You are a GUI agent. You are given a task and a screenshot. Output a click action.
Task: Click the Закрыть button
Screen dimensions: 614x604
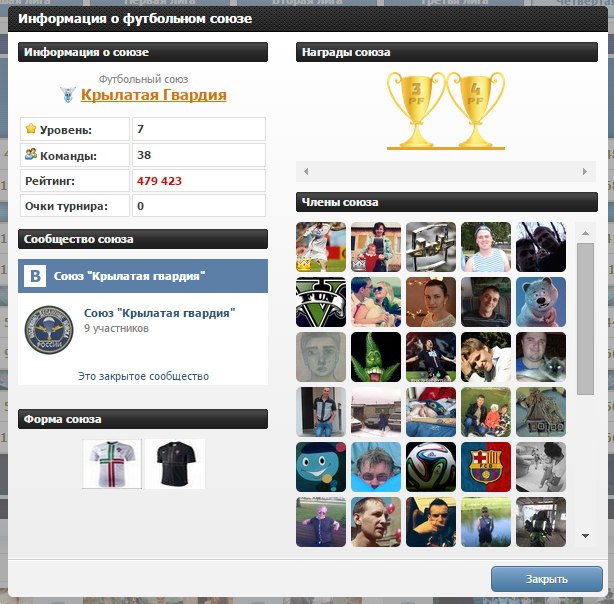547,579
